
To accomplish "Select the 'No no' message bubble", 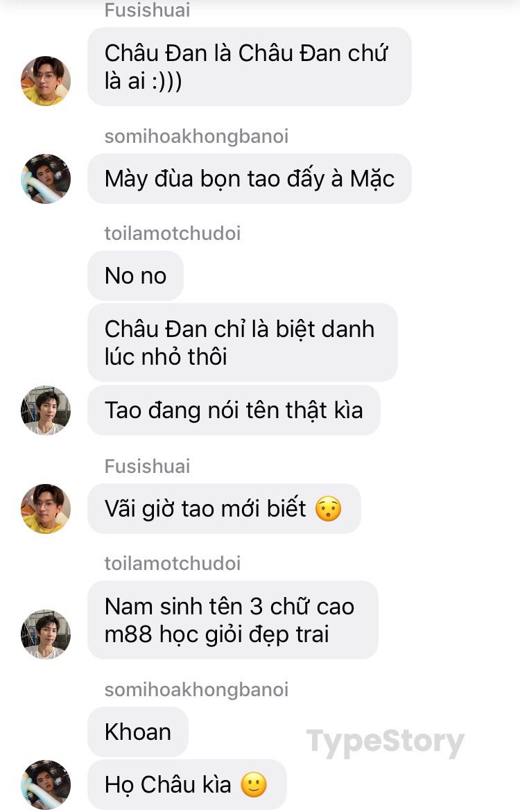I will [x=135, y=275].
